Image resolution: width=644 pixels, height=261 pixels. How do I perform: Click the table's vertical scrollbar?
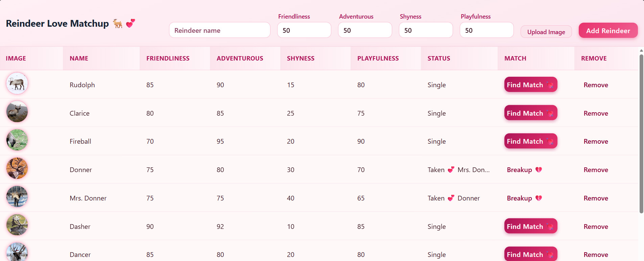[x=641, y=134]
